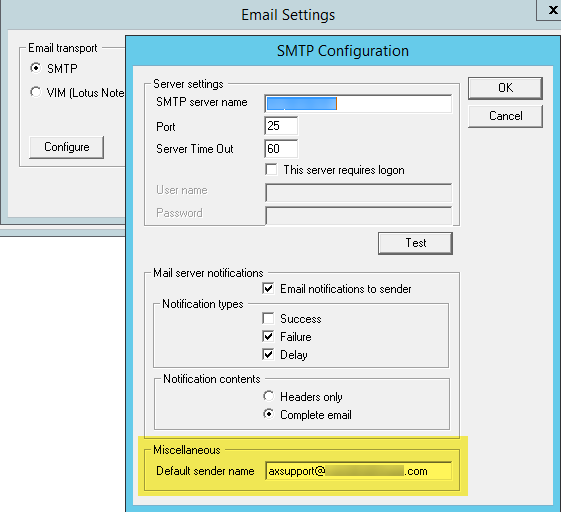Click the Test button
This screenshot has height=512, width=561.
click(x=415, y=243)
